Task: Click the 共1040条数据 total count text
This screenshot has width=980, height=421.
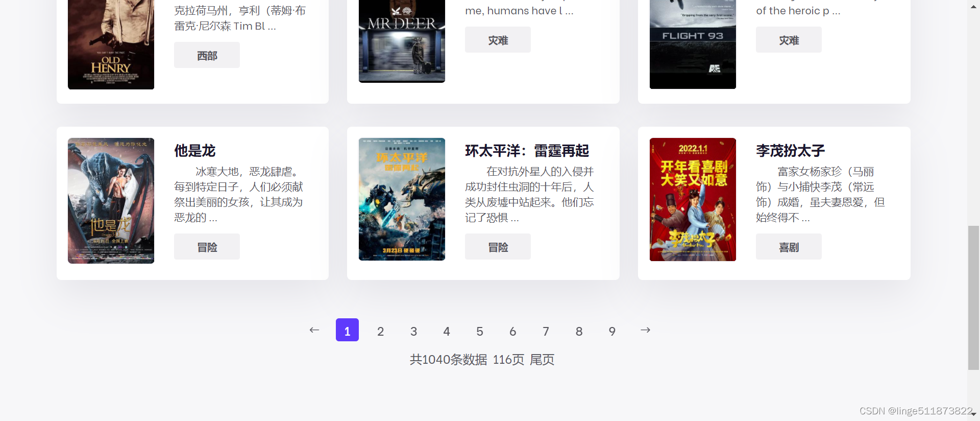Action: 448,360
